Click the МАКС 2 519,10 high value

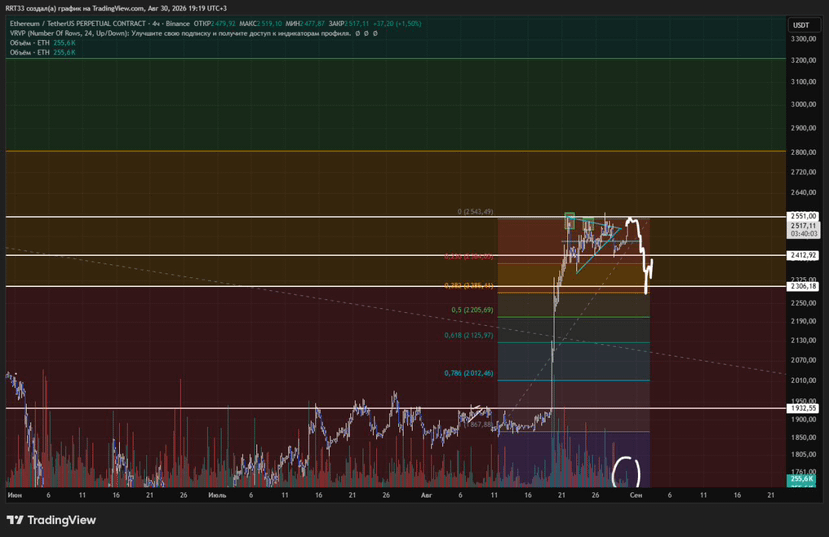260,24
